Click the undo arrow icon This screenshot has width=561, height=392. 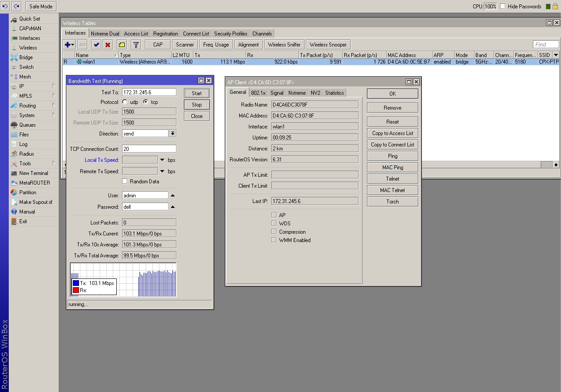pyautogui.click(x=5, y=6)
